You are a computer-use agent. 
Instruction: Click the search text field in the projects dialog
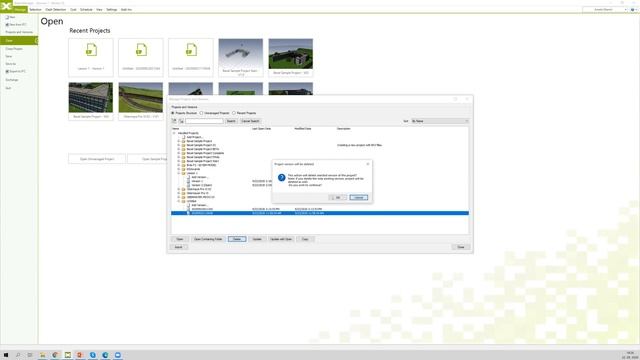[204, 121]
